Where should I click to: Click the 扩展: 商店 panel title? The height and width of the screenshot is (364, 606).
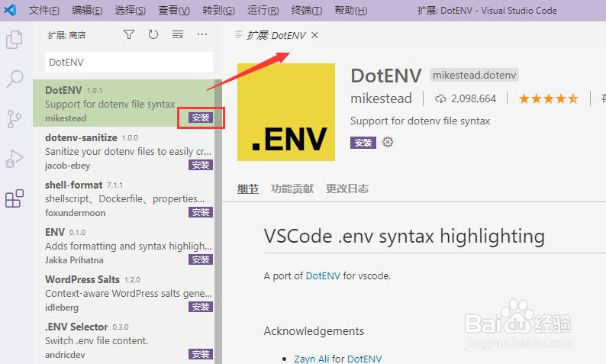[67, 35]
